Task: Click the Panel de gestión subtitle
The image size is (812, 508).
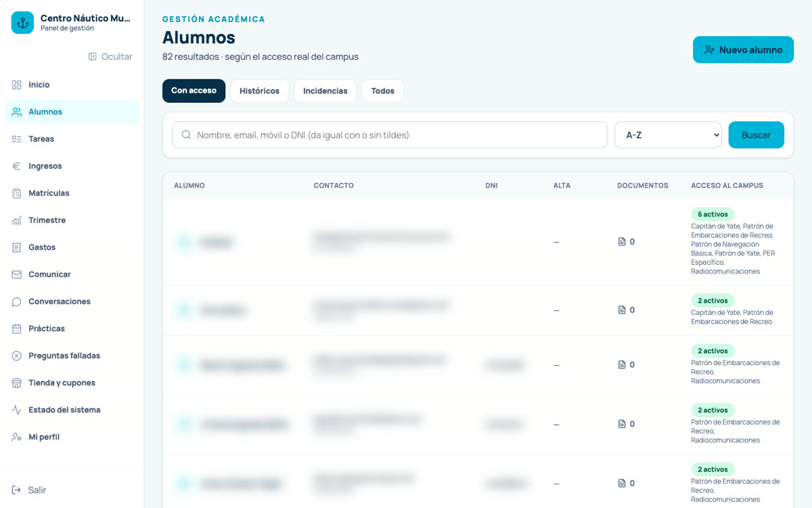Action: pos(67,28)
